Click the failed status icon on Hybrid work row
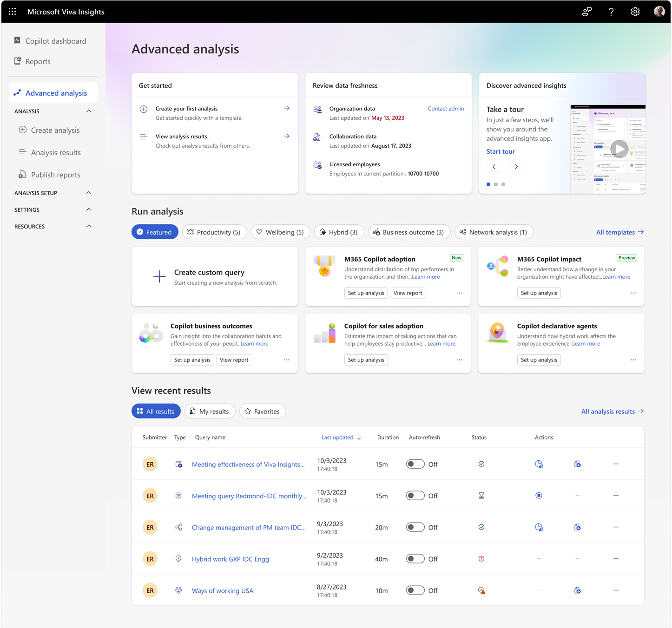The height and width of the screenshot is (628, 672). [481, 559]
